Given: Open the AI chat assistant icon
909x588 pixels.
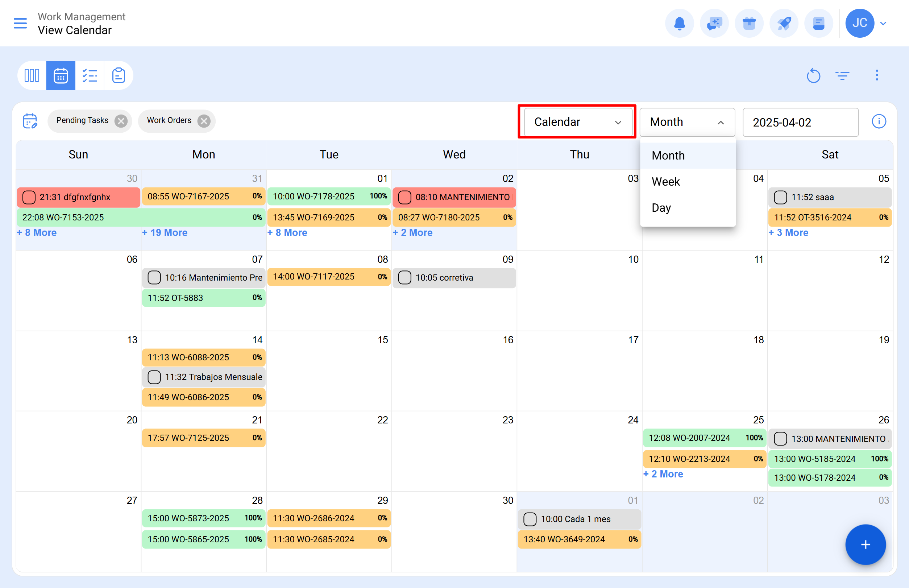Looking at the screenshot, I should coord(714,23).
